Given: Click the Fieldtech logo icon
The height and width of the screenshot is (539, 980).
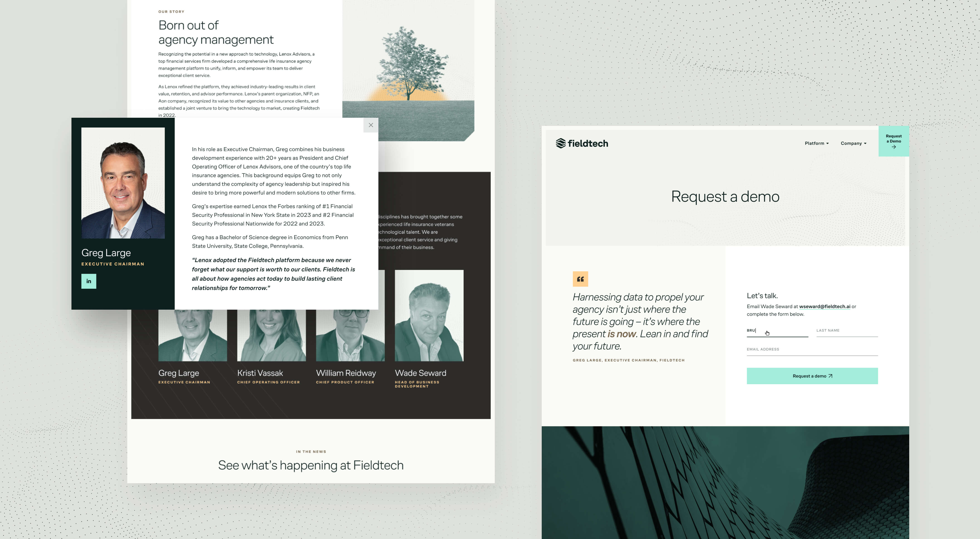Looking at the screenshot, I should 559,143.
